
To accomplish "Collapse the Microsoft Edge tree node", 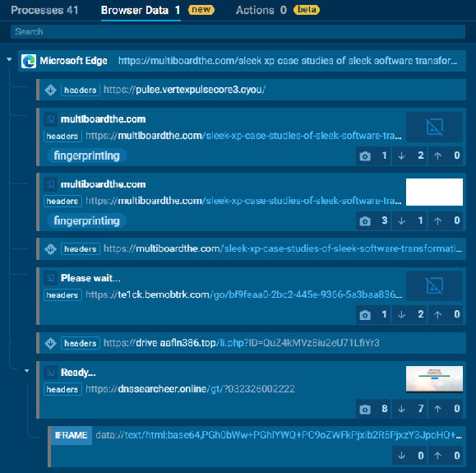I will 9,59.
